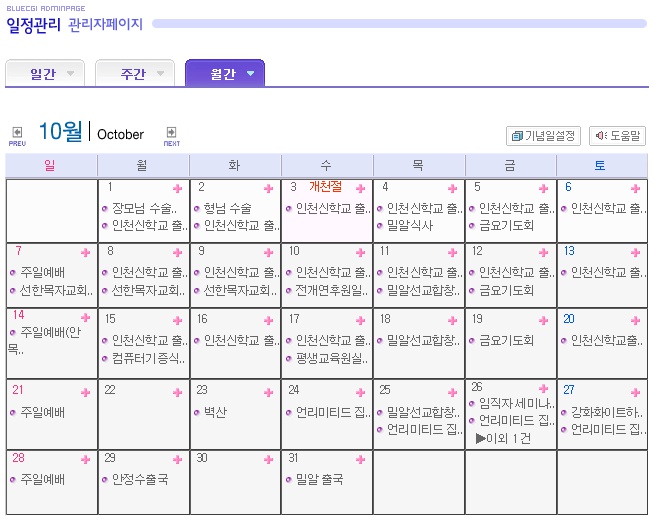Open 벽산 event on day 23
Viewport: 655px width, 524px height.
[215, 412]
